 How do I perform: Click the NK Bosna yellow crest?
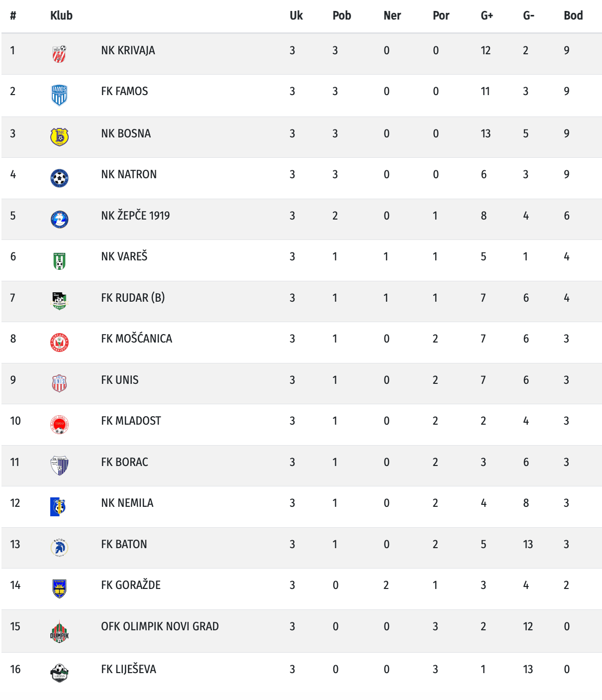click(x=59, y=136)
